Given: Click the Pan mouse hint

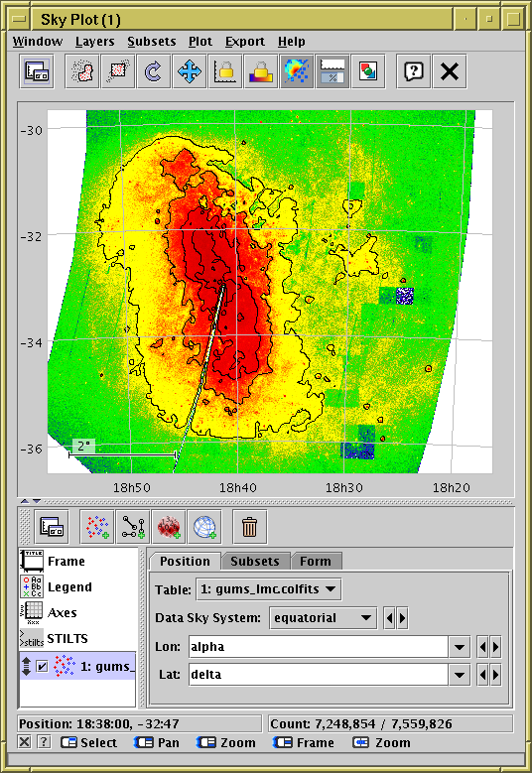Looking at the screenshot, I should click(156, 742).
